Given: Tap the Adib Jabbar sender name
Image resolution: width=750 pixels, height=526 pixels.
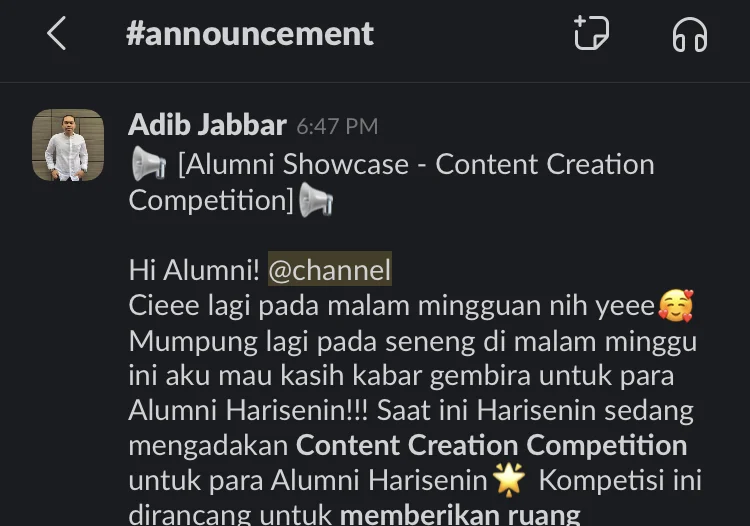Looking at the screenshot, I should pyautogui.click(x=207, y=125).
